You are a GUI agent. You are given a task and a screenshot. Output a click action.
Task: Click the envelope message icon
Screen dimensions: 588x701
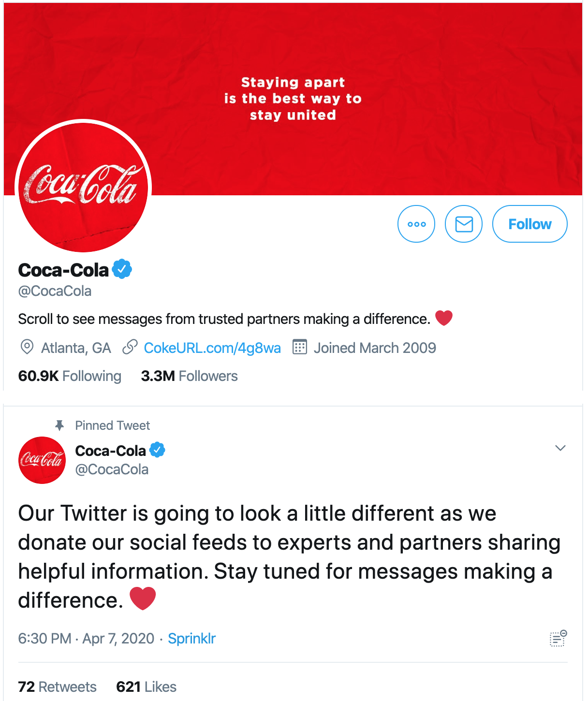464,224
